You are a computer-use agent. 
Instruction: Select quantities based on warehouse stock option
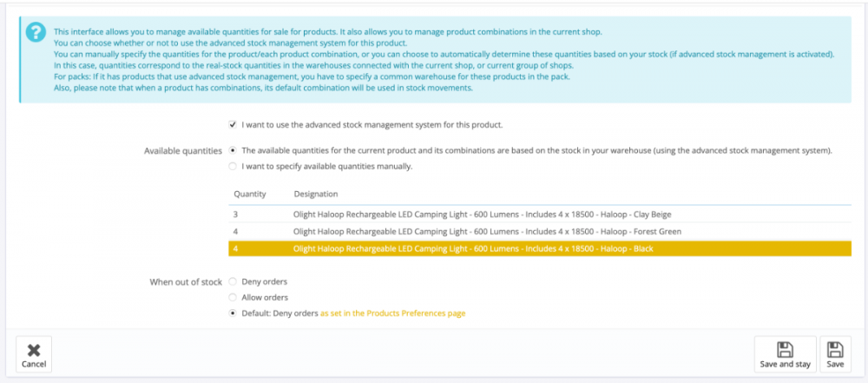coord(233,150)
